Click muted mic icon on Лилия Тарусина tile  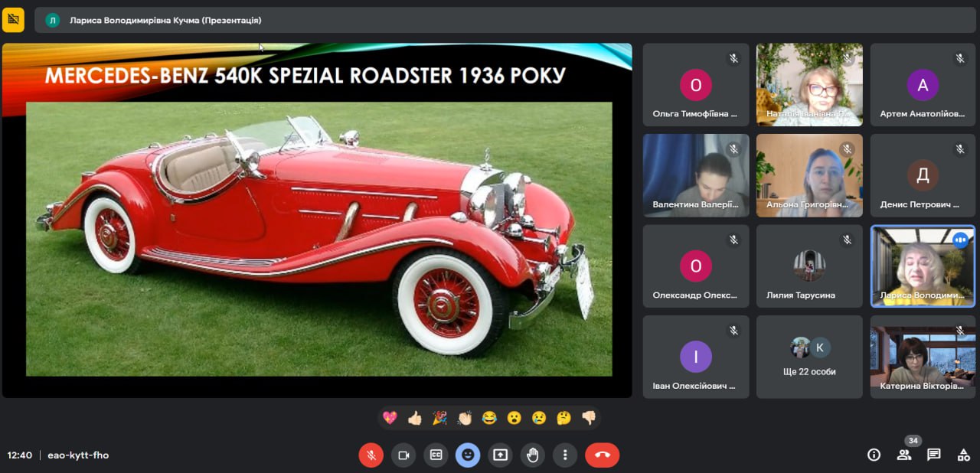pyautogui.click(x=847, y=240)
